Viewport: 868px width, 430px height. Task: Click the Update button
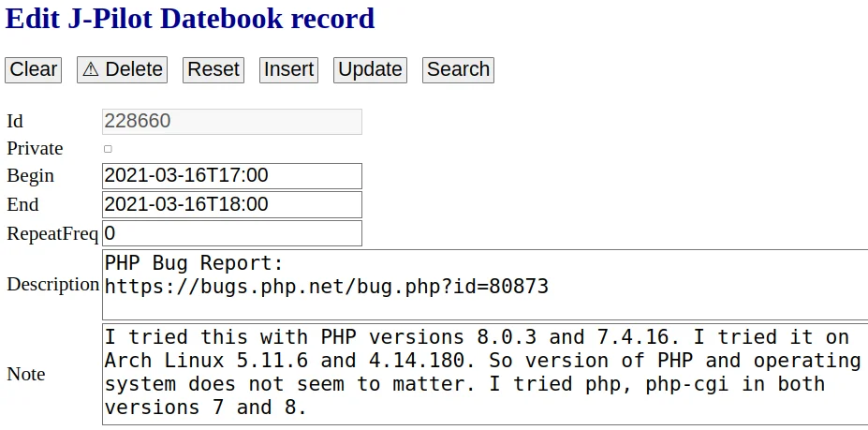(x=370, y=70)
